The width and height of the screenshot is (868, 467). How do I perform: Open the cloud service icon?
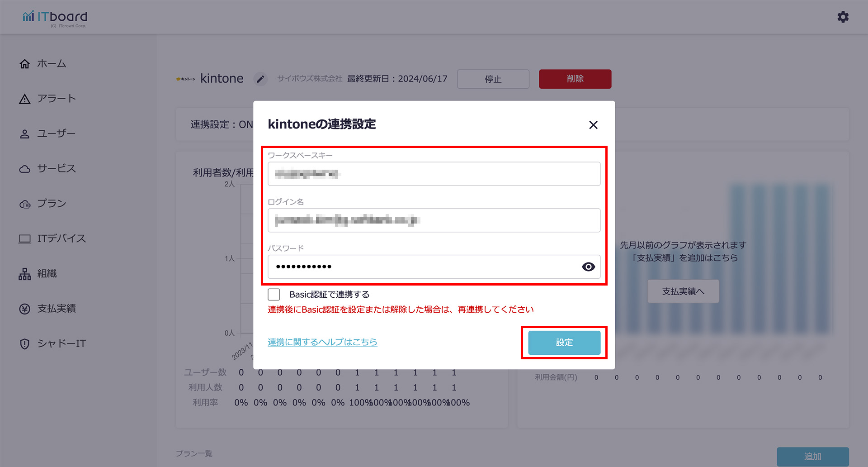[25, 169]
